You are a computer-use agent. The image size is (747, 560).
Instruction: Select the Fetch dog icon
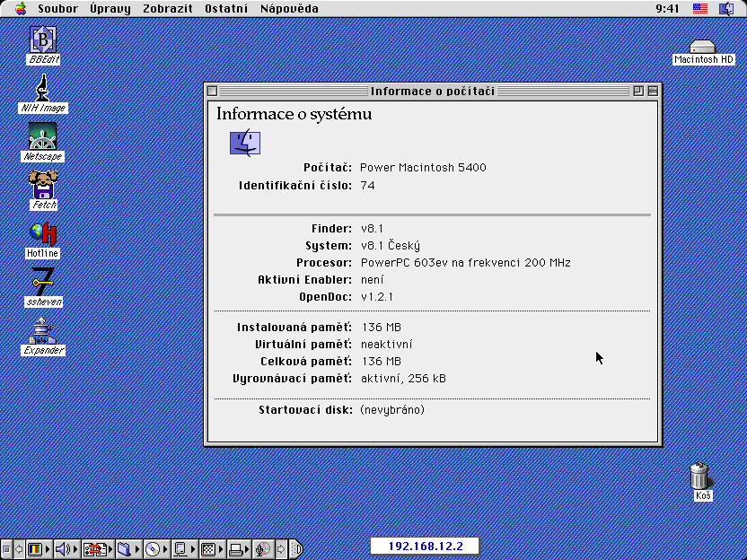[42, 185]
